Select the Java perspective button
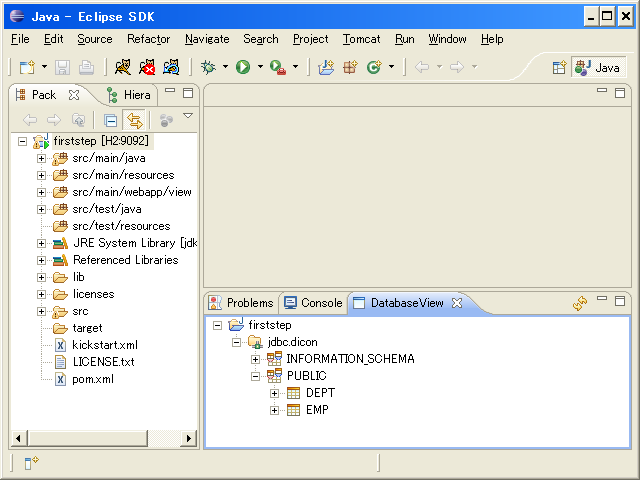The height and width of the screenshot is (480, 640). (x=599, y=67)
